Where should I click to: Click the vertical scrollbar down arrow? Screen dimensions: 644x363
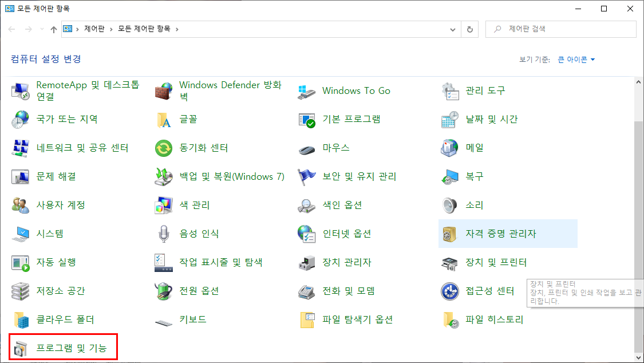point(638,357)
